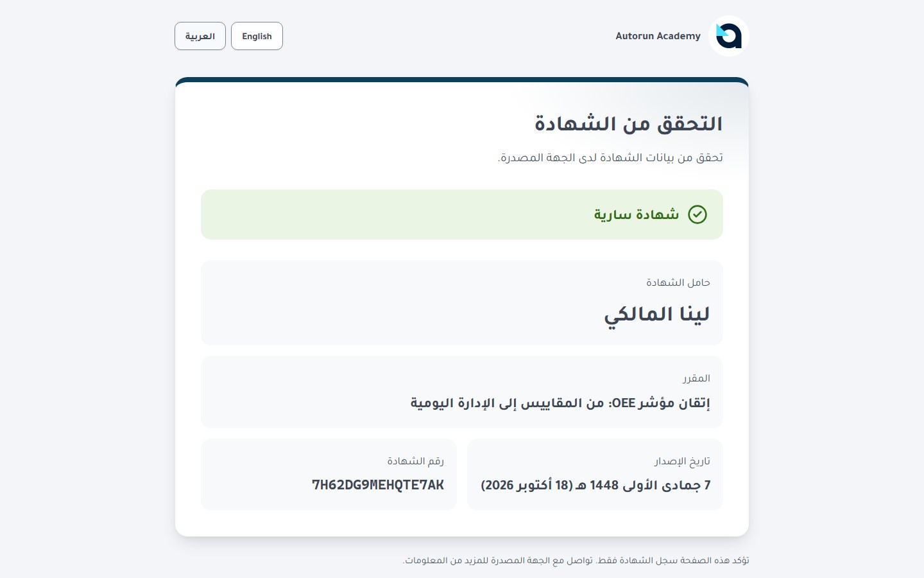Switch language to العربية

coord(200,36)
